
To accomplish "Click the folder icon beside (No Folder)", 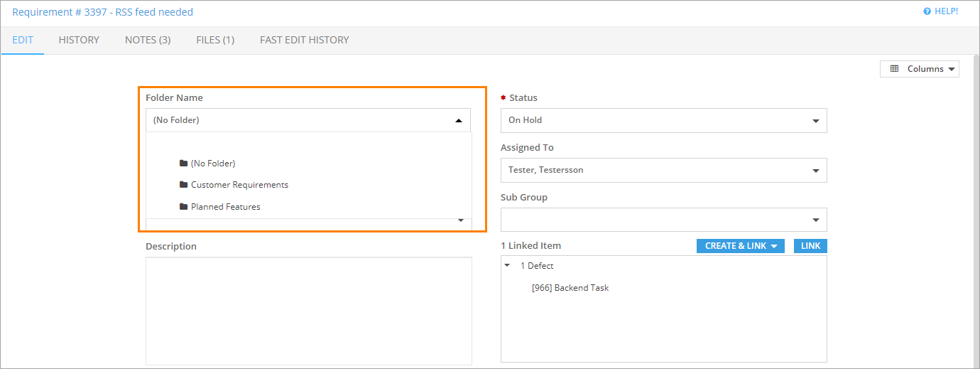I will [184, 164].
